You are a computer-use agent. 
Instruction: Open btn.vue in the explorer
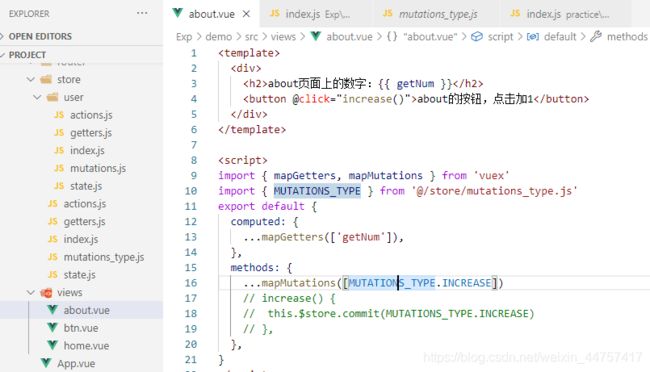pos(81,328)
